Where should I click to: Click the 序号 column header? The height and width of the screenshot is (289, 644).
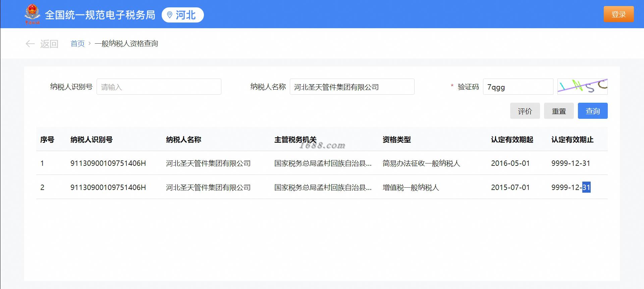tap(47, 140)
